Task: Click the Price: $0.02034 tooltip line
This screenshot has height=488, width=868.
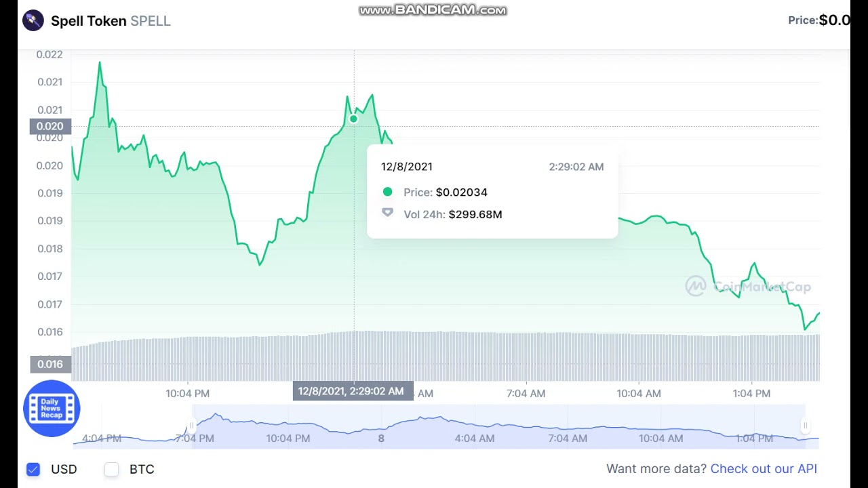Action: pyautogui.click(x=445, y=192)
